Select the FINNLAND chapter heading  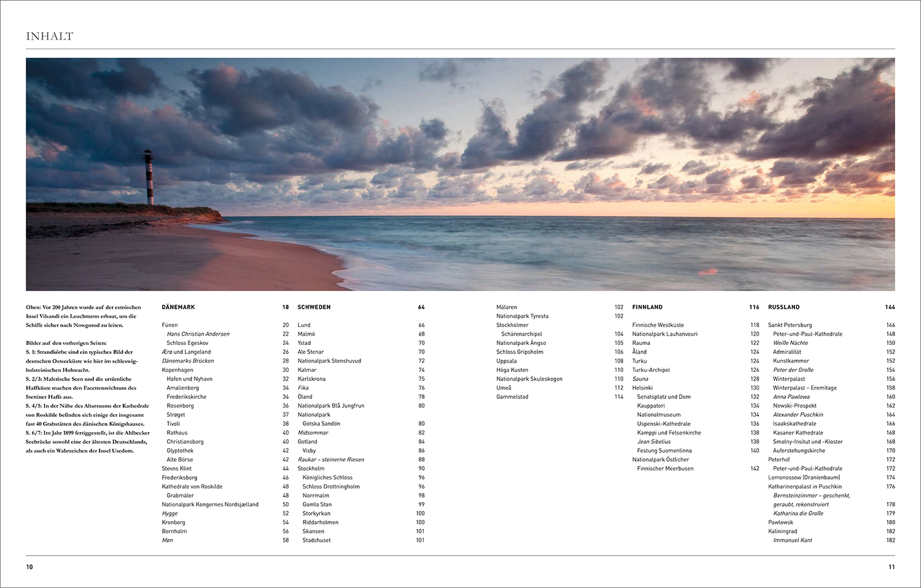[x=647, y=307]
